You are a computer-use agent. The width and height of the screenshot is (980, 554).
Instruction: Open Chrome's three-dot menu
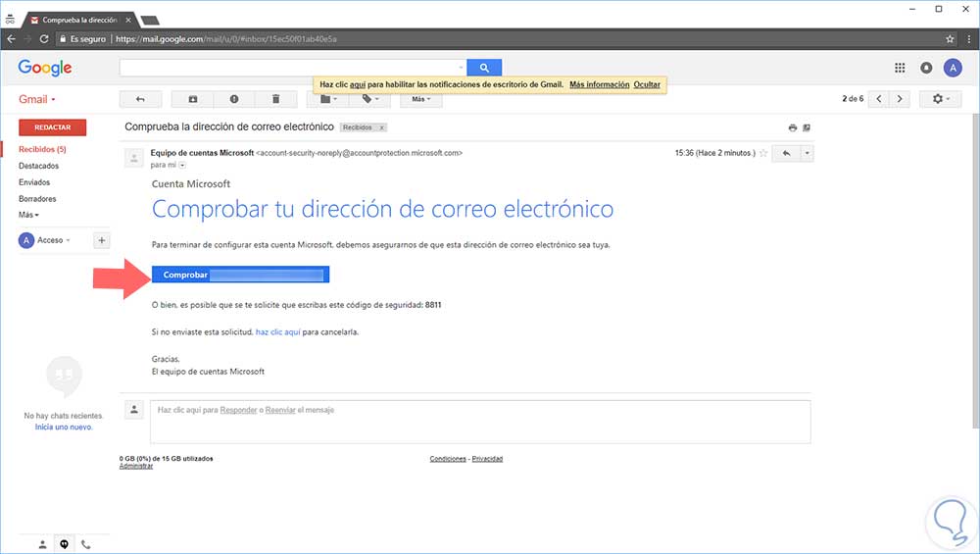pos(969,39)
